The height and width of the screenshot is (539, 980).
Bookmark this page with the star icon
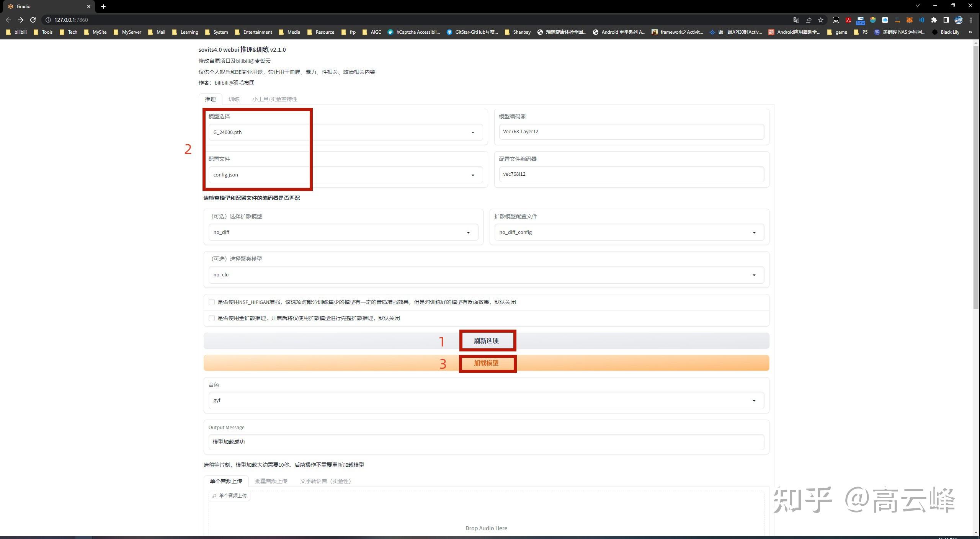820,20
